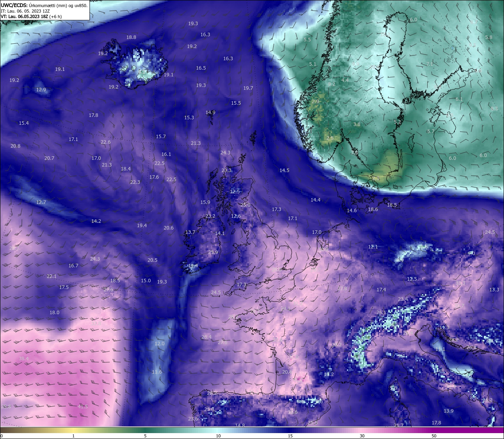Click the map value 20.8
This screenshot has width=504, height=439.
[15, 146]
